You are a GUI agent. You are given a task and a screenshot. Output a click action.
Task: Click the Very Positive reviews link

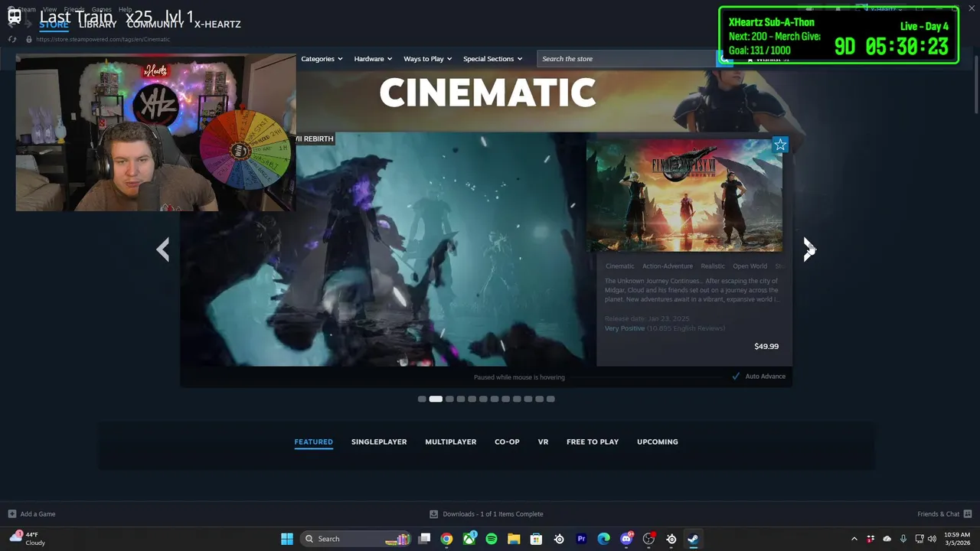pos(625,328)
